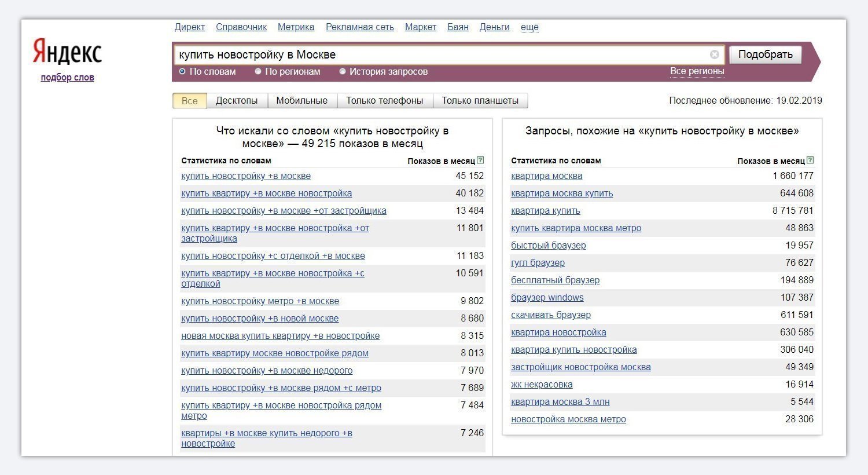Open новая москва купить квартиру +в новостройке
Image resolution: width=868 pixels, height=475 pixels.
point(281,336)
